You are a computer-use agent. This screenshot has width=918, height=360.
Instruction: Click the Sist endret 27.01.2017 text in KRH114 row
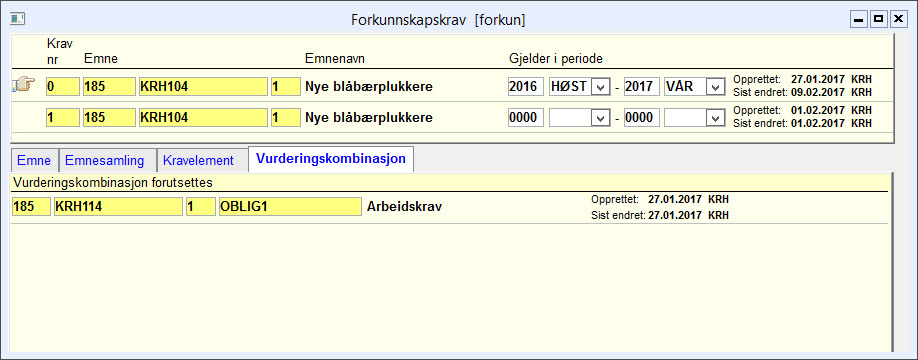point(675,215)
